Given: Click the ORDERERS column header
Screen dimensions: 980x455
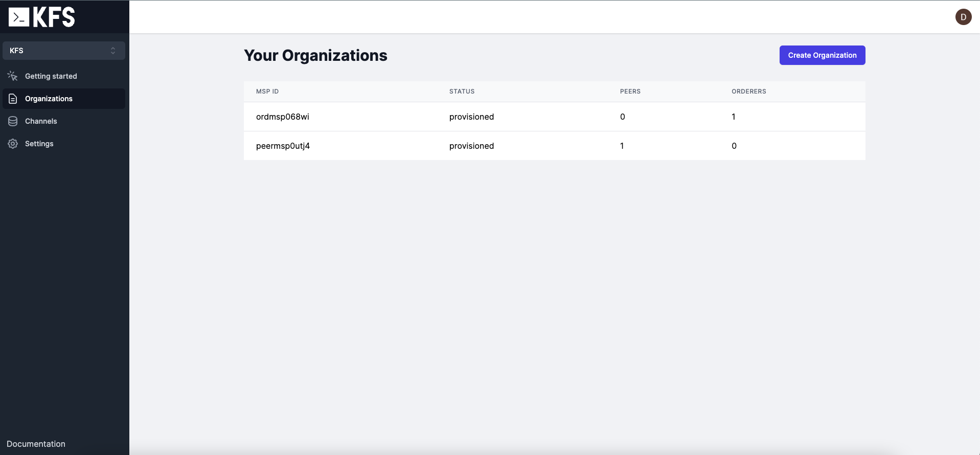Looking at the screenshot, I should tap(748, 92).
